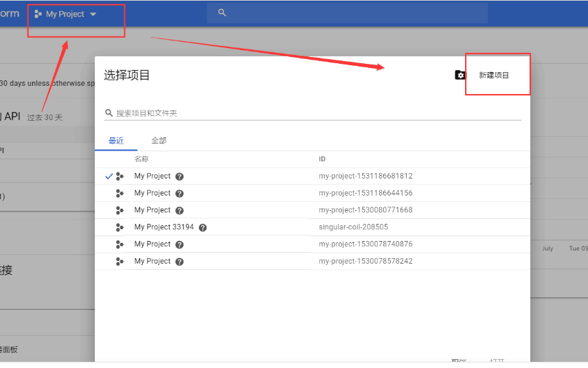Click project icon in my-project-1531186644156 row
The image size is (588, 368).
tap(120, 194)
